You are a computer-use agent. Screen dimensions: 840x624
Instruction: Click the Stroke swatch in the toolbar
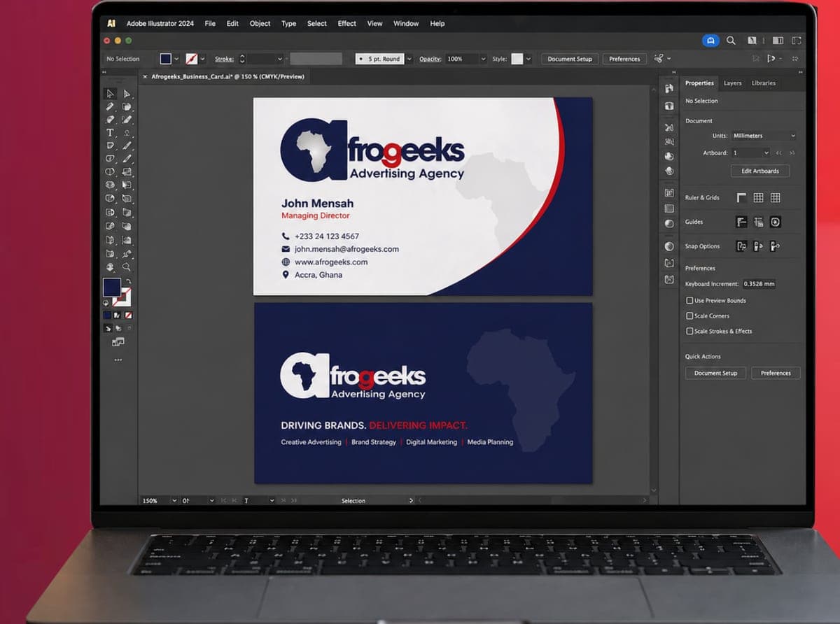click(x=124, y=297)
